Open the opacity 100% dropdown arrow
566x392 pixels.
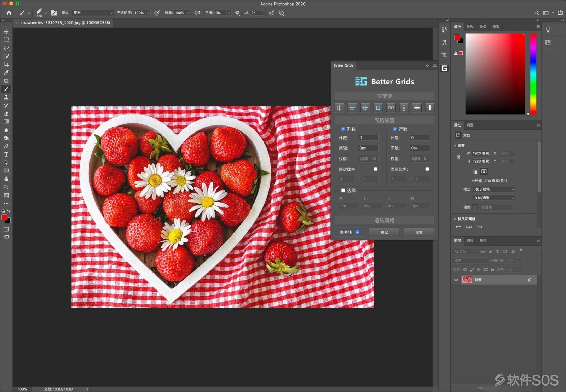(148, 13)
